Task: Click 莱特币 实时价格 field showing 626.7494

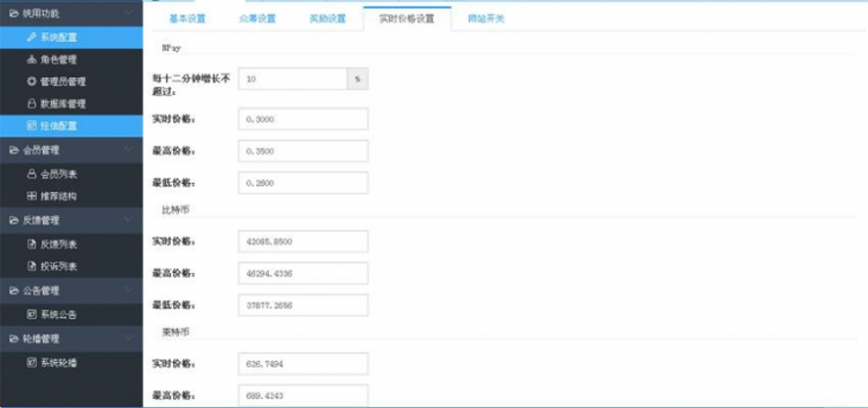Action: point(303,364)
